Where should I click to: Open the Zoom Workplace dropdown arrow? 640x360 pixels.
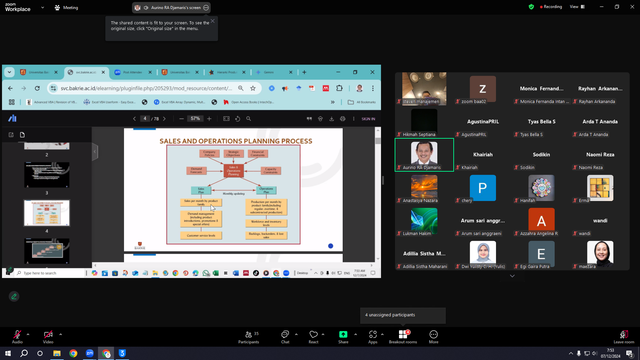pyautogui.click(x=42, y=7)
